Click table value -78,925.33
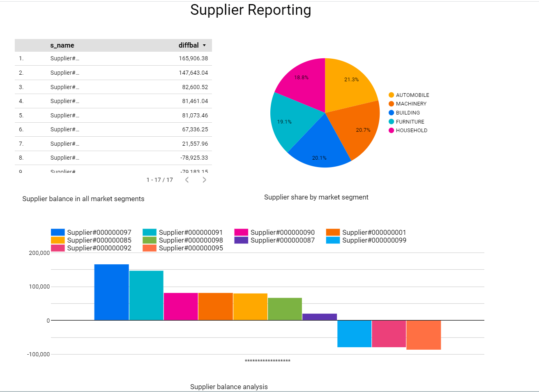 (x=194, y=158)
